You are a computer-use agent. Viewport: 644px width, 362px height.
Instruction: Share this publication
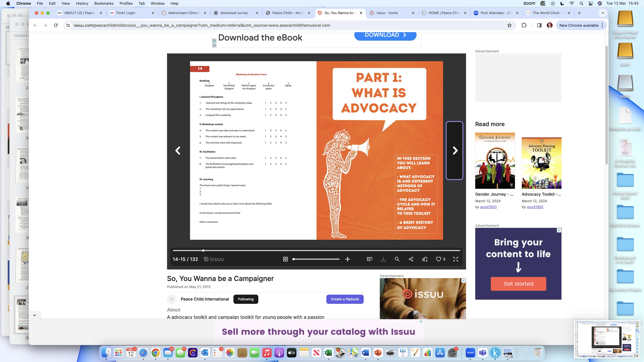point(411,259)
